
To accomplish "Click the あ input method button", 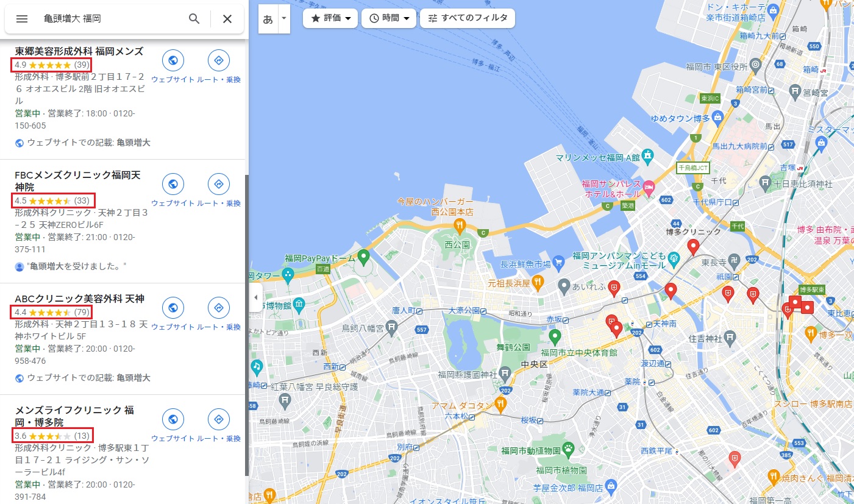I will (268, 19).
